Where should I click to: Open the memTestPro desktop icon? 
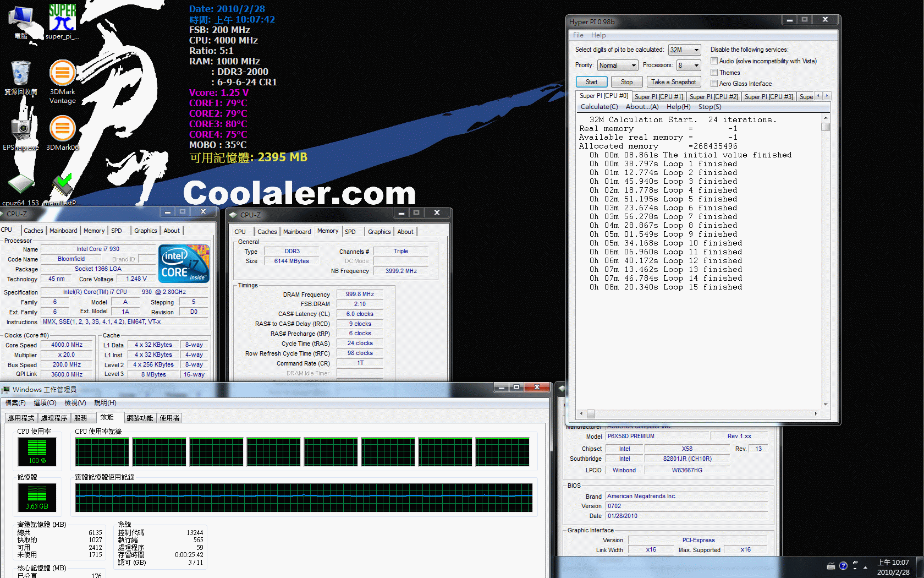[62, 190]
